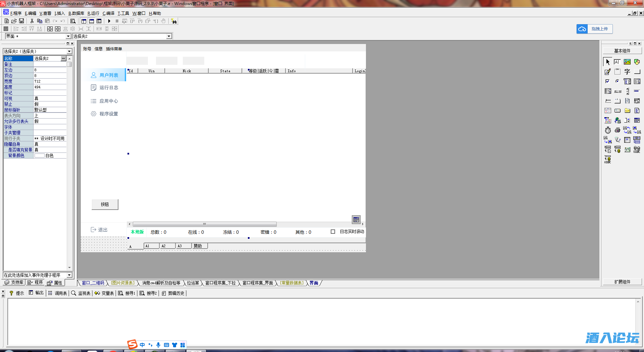Toggle the 日志实时滚动 checkbox
Image resolution: width=644 pixels, height=352 pixels.
click(333, 232)
